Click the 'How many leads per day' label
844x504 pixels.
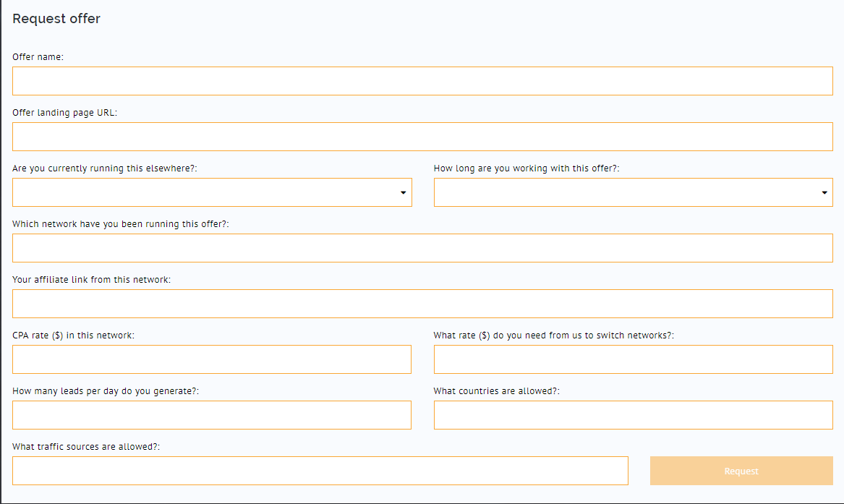(106, 391)
